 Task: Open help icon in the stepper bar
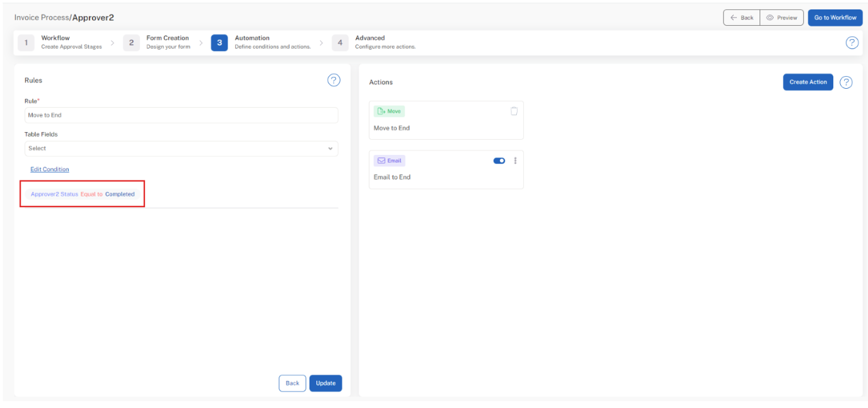click(x=852, y=43)
